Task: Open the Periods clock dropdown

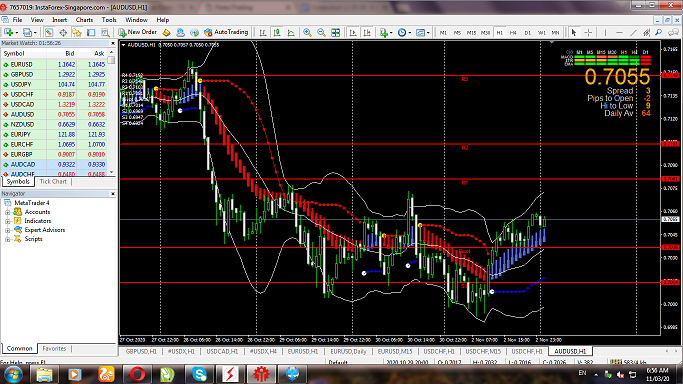Action: pos(404,33)
